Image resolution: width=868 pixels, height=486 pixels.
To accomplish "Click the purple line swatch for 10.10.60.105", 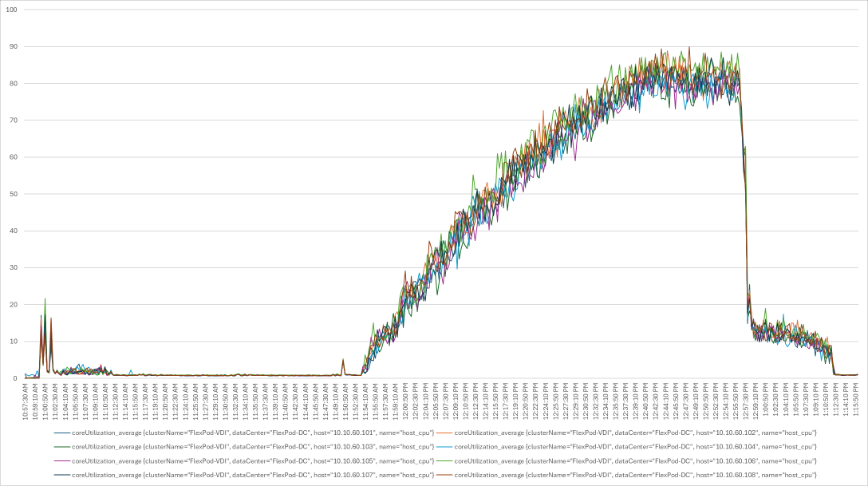I will (x=62, y=461).
